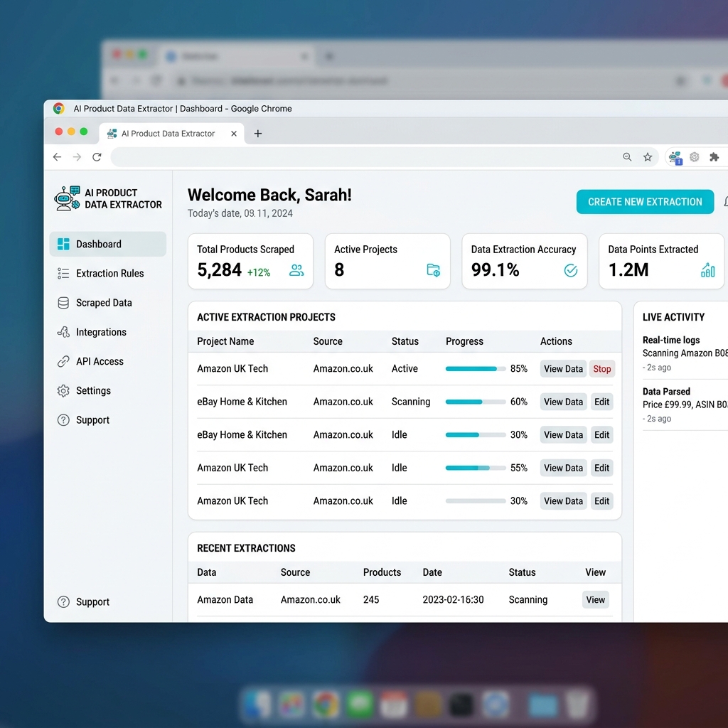Image resolution: width=728 pixels, height=728 pixels.
Task: View Data for the 85% progress project
Action: (x=563, y=369)
